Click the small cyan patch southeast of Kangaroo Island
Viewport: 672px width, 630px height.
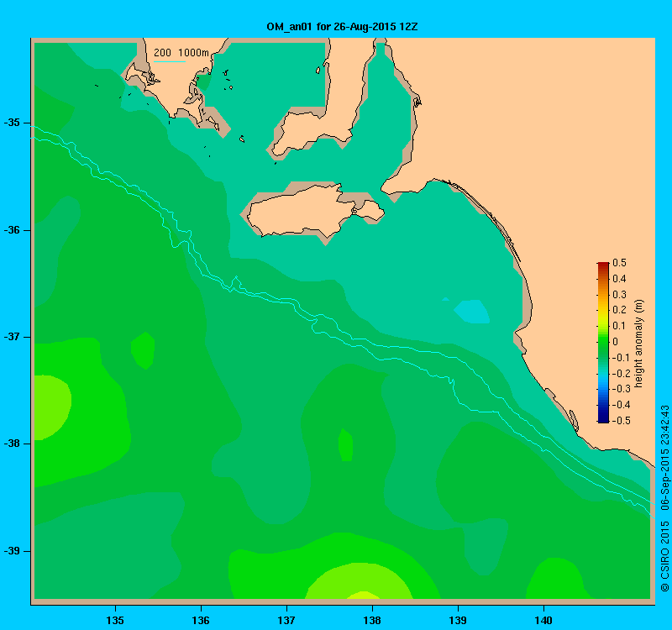(471, 312)
